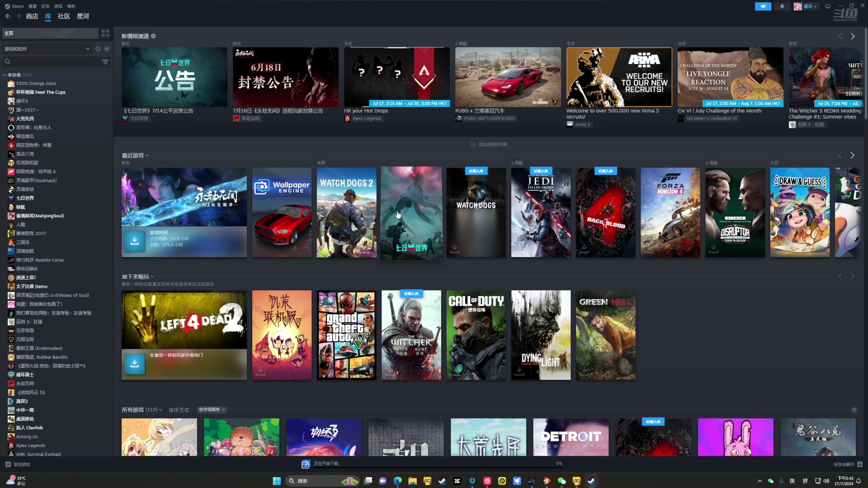
Task: Expand the 游戏和软件 dropdown
Action: [88, 49]
